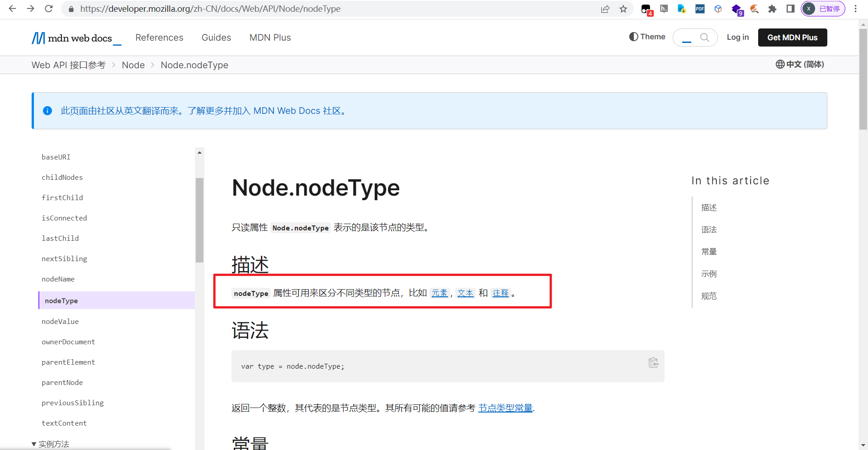Reload the current page
This screenshot has height=450, width=868.
click(49, 9)
